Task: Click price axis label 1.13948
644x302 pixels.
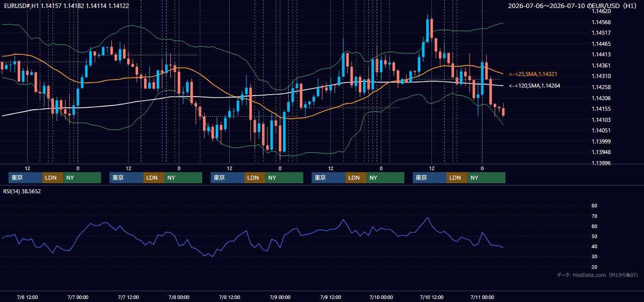Action: (x=601, y=152)
